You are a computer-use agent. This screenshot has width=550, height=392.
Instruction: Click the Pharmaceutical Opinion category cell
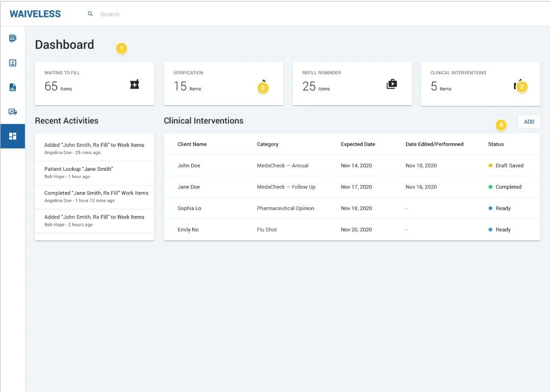pos(285,208)
